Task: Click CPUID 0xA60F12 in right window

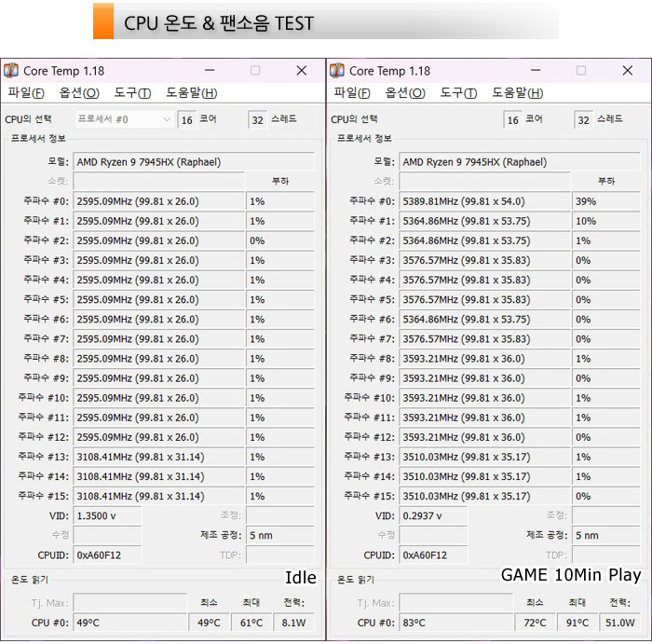Action: pyautogui.click(x=433, y=555)
